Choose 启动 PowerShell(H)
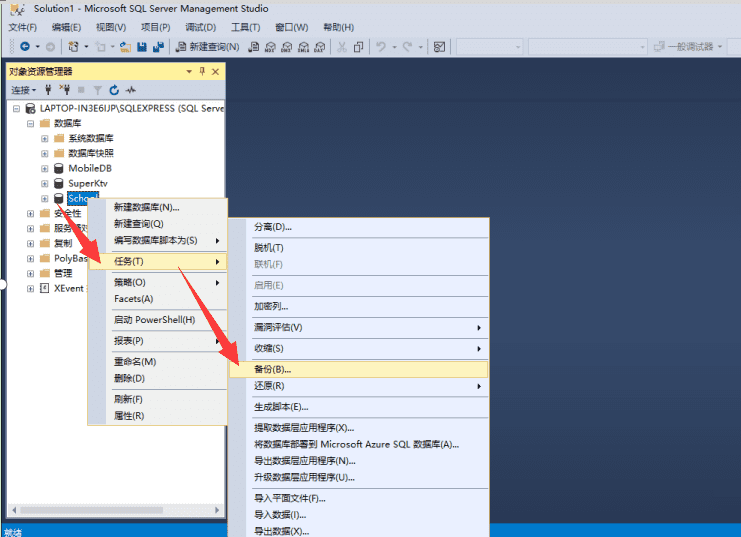This screenshot has width=741, height=537. [158, 320]
